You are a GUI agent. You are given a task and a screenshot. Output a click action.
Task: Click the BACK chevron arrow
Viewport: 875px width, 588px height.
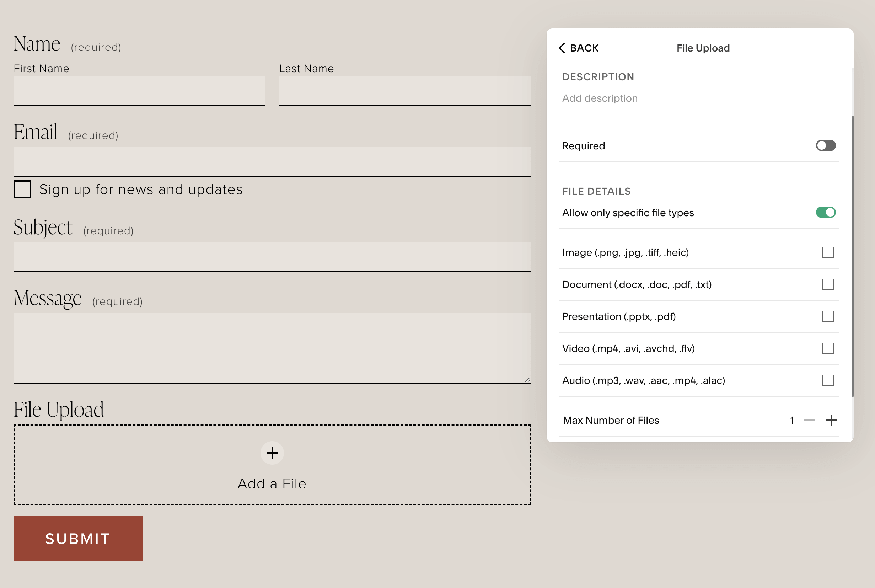[562, 48]
